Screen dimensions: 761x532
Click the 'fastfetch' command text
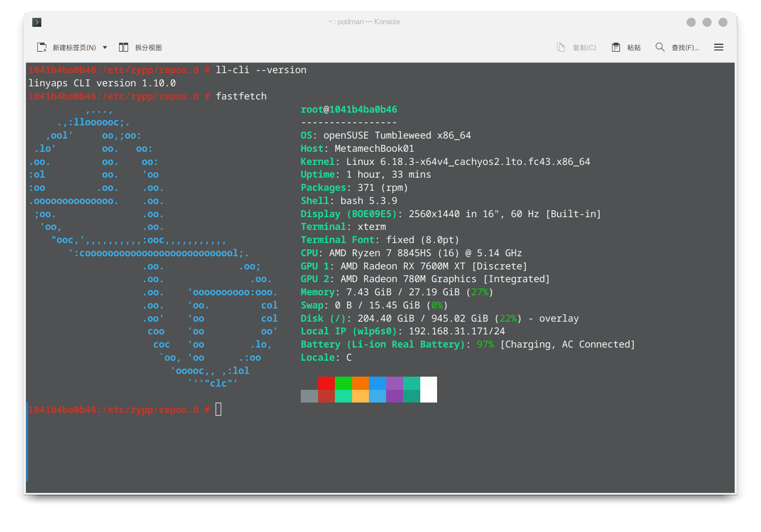tap(241, 96)
